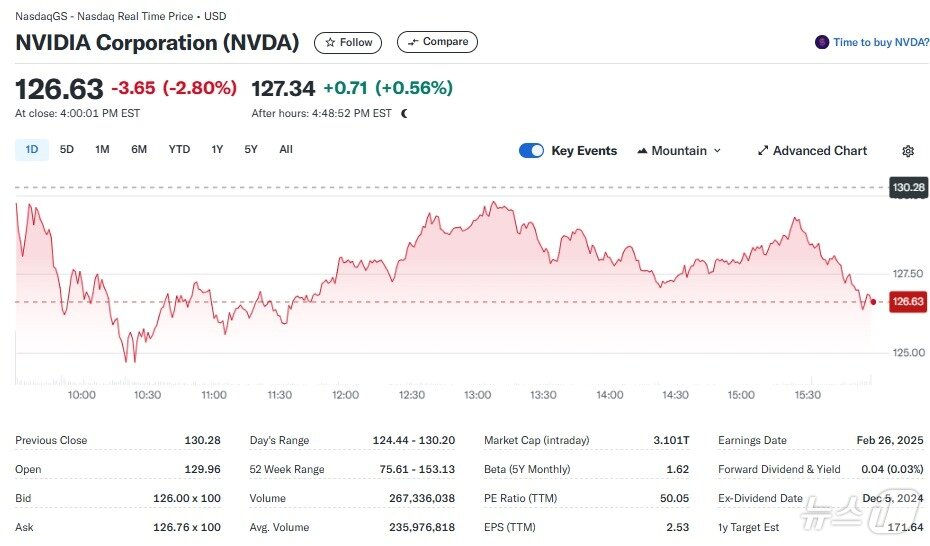Select the All time range
The image size is (930, 546).
tap(286, 150)
